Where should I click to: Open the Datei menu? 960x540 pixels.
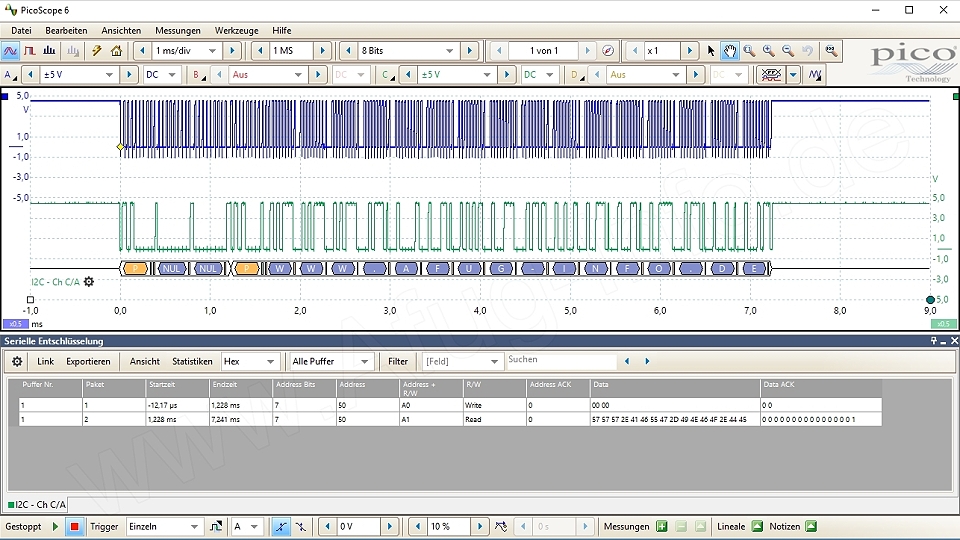coord(21,31)
